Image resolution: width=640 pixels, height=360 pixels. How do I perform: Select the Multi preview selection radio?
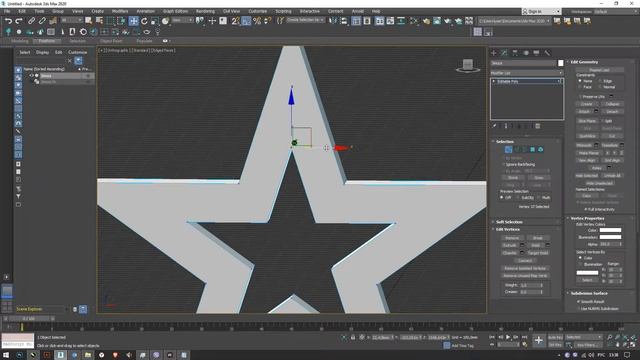pyautogui.click(x=539, y=198)
